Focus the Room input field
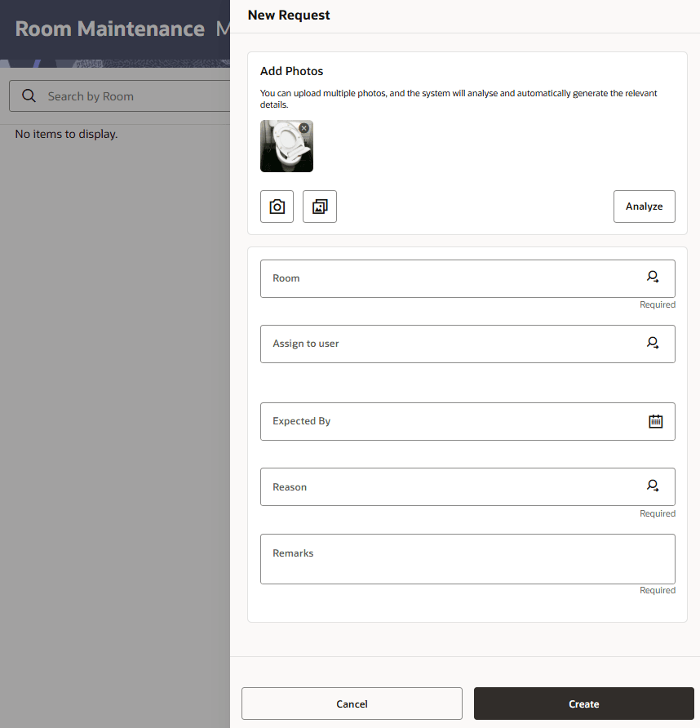The width and height of the screenshot is (700, 728). point(467,278)
